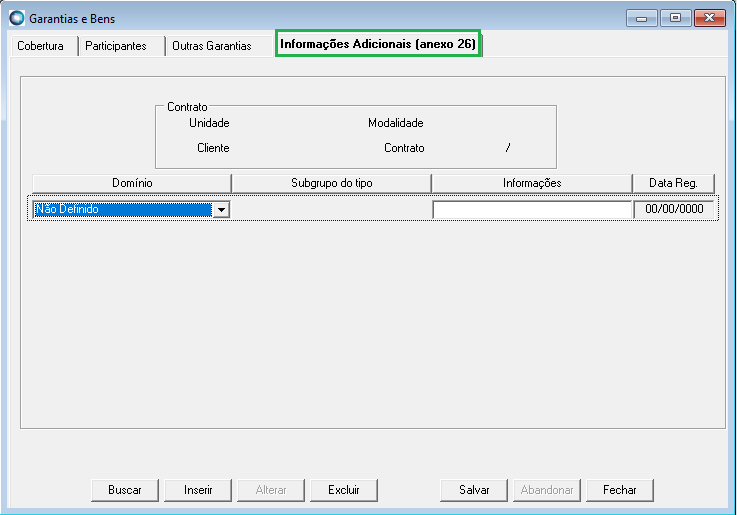Close the window with red X
The height and width of the screenshot is (515, 737).
coord(710,18)
